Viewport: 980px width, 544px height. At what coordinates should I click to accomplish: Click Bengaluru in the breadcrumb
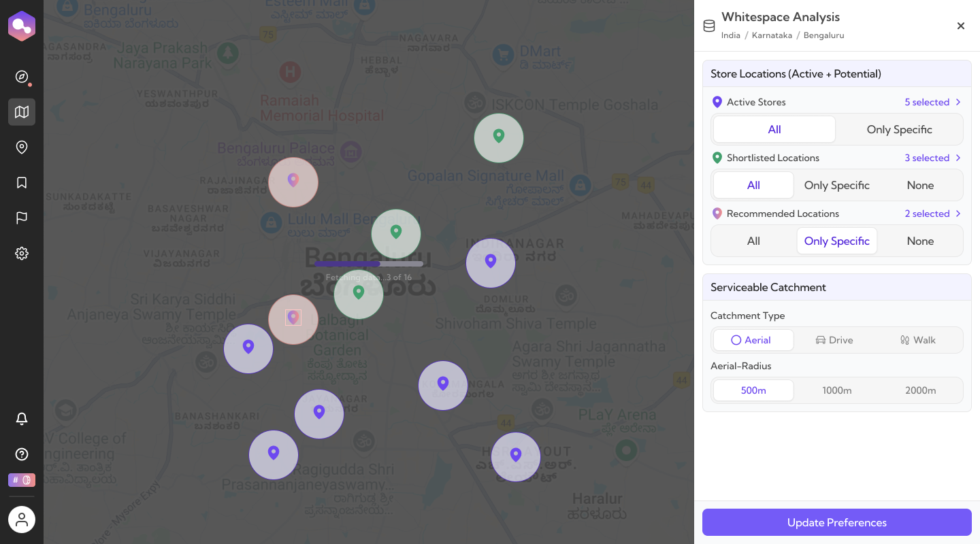(x=823, y=35)
